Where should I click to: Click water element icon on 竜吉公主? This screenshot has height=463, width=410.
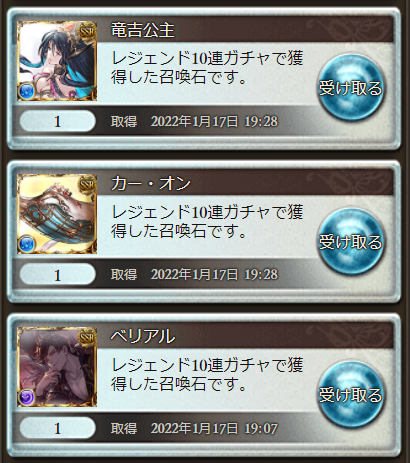(26, 92)
